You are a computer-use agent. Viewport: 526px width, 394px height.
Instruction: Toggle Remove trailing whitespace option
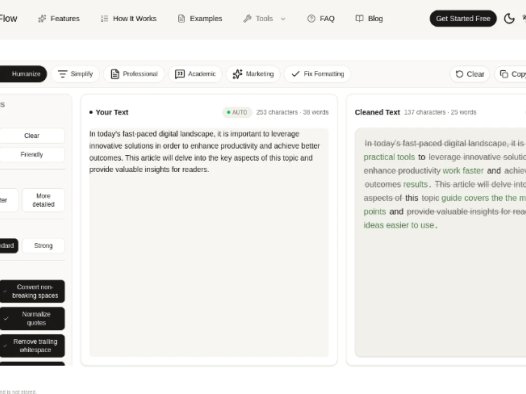(x=32, y=346)
